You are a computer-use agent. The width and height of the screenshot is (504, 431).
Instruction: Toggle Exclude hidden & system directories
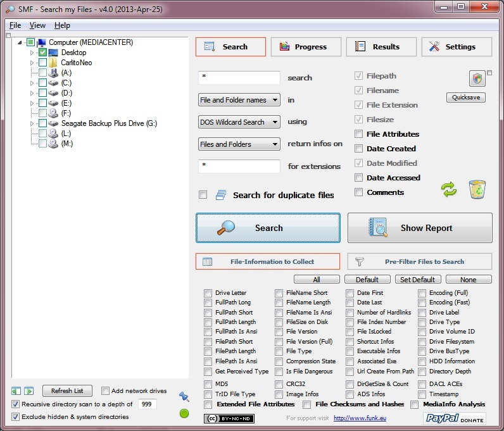click(15, 417)
